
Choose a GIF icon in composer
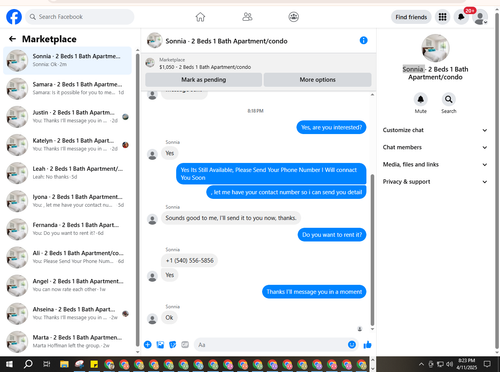(x=185, y=345)
